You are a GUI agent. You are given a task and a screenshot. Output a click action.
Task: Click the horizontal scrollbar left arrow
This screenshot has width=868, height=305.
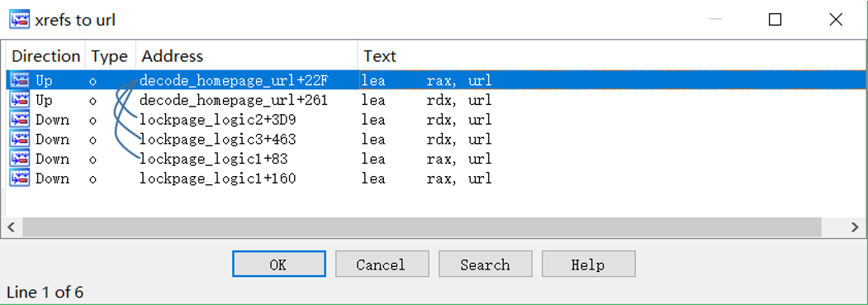pos(12,227)
